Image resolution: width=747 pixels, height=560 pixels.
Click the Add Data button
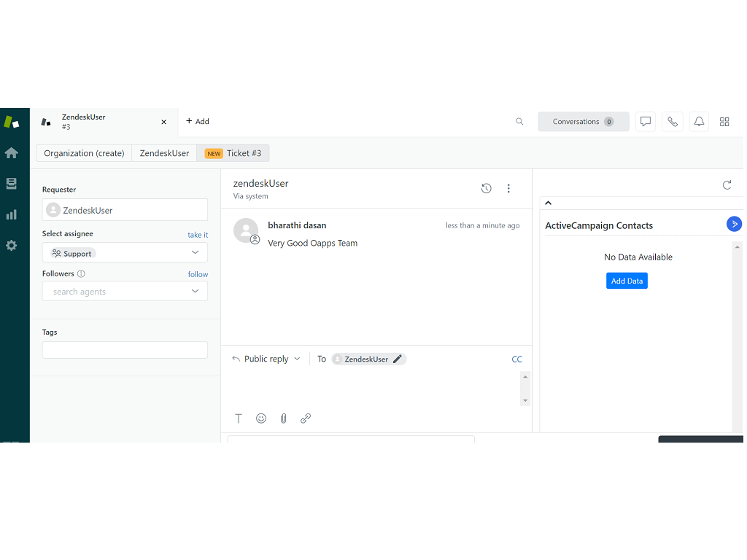point(627,281)
